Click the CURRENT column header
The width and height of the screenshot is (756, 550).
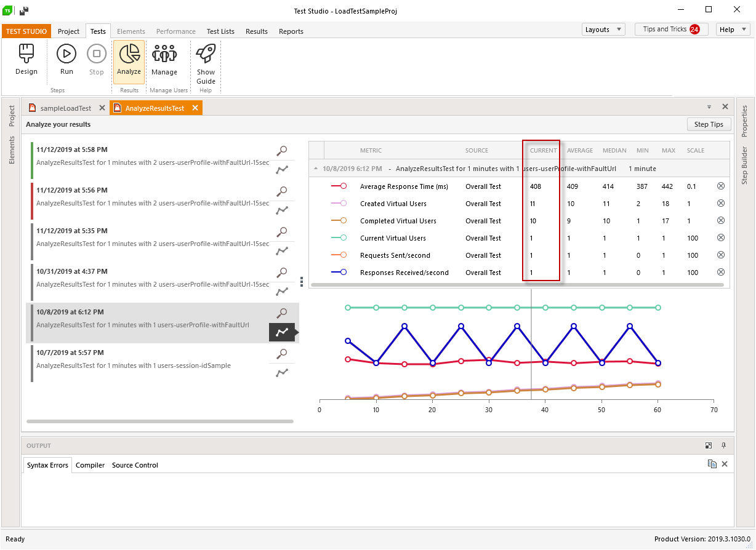[543, 150]
